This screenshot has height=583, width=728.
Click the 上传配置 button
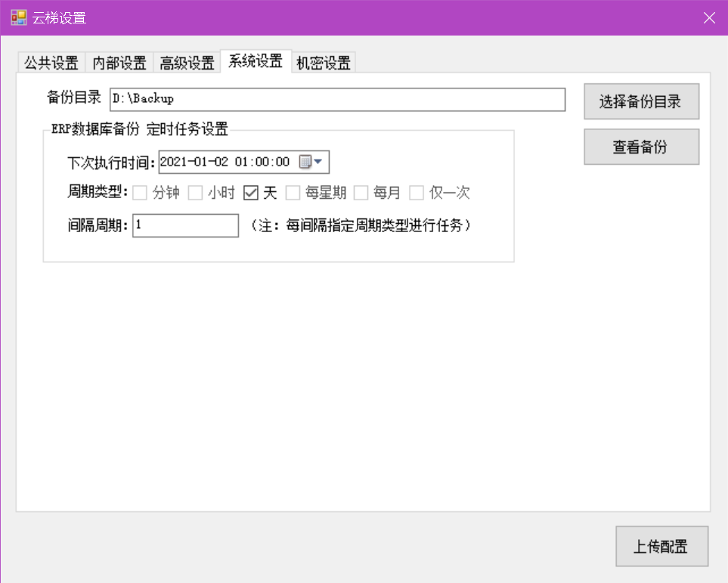click(x=661, y=547)
